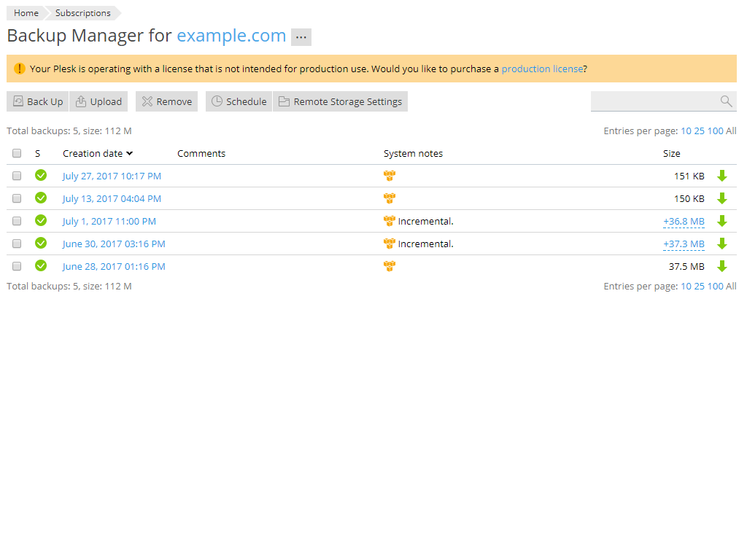Select all backups with the header checkbox
Screen dimensions: 747x560
click(17, 153)
